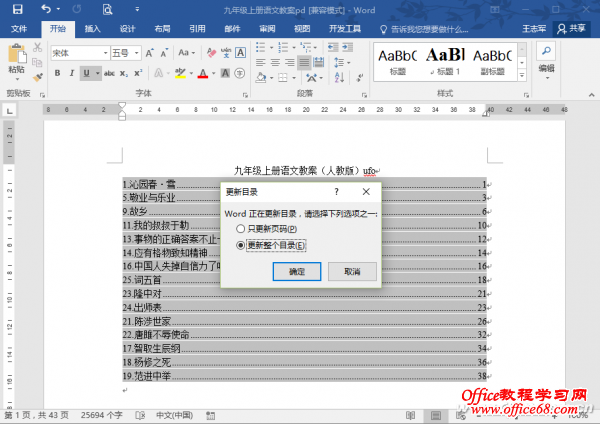Switch to the References tab
Viewport: 600px width, 424px height.
pyautogui.click(x=197, y=29)
